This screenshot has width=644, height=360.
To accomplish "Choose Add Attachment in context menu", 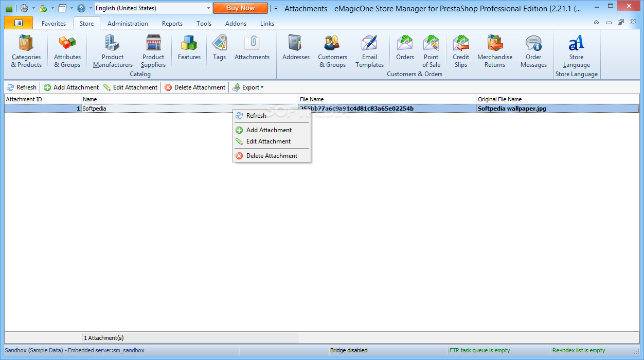I will [x=272, y=130].
